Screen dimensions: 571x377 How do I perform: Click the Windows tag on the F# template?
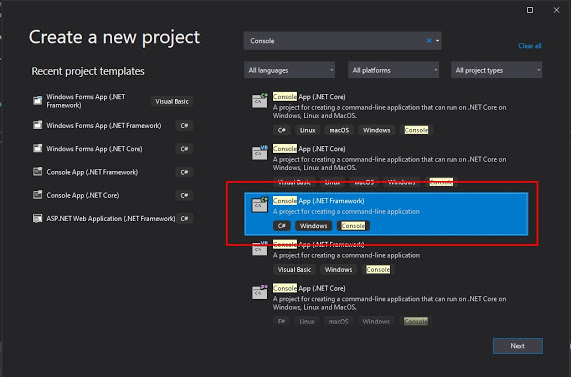[376, 322]
